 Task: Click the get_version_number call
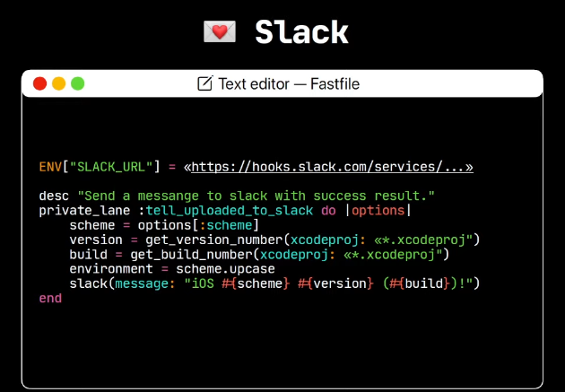click(x=313, y=240)
